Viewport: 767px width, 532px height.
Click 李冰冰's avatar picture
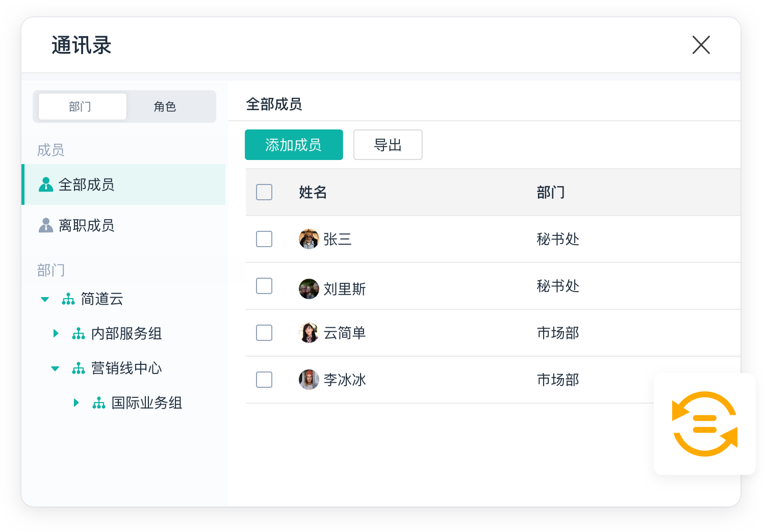309,380
